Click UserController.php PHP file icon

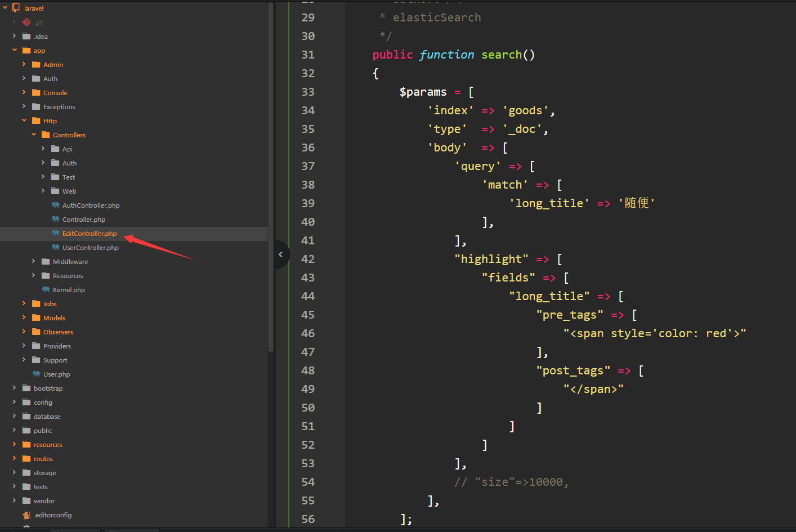tap(55, 247)
